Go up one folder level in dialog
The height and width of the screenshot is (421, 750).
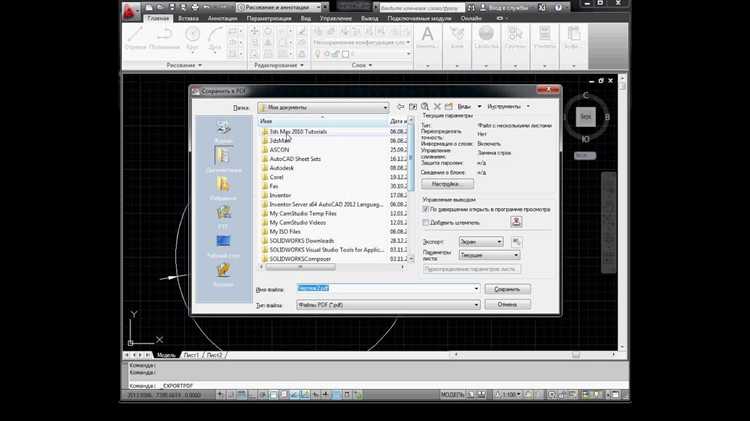click(x=413, y=107)
